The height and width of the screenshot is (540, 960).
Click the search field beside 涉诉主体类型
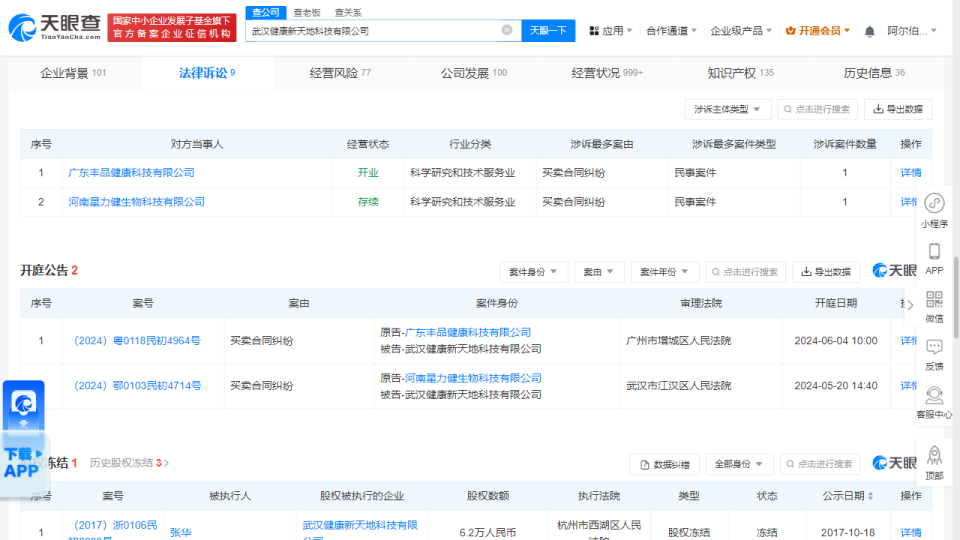817,109
